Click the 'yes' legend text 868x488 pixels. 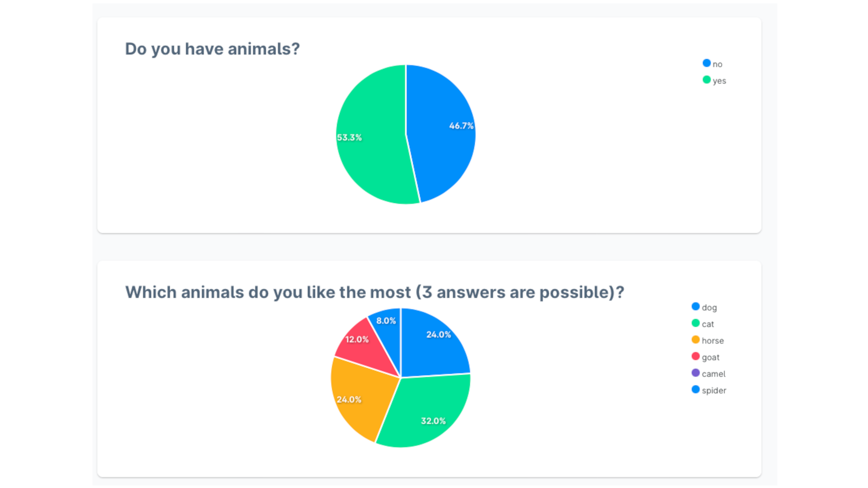719,81
